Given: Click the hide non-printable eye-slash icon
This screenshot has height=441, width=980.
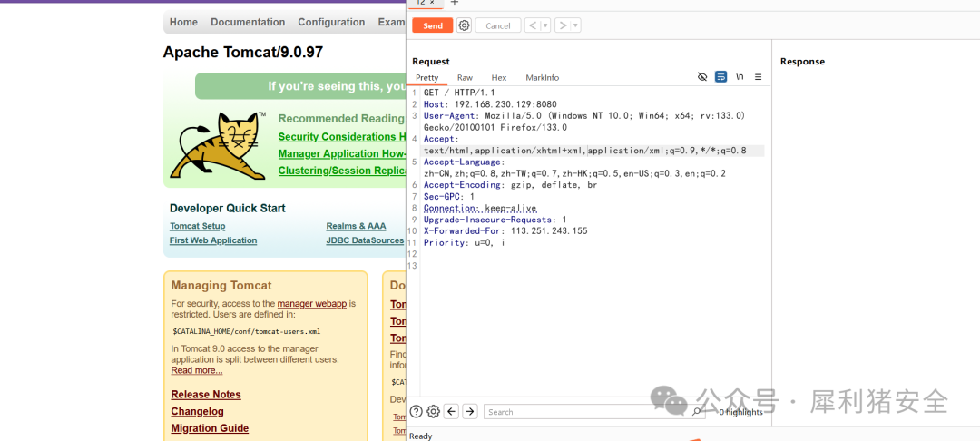Looking at the screenshot, I should pos(701,77).
